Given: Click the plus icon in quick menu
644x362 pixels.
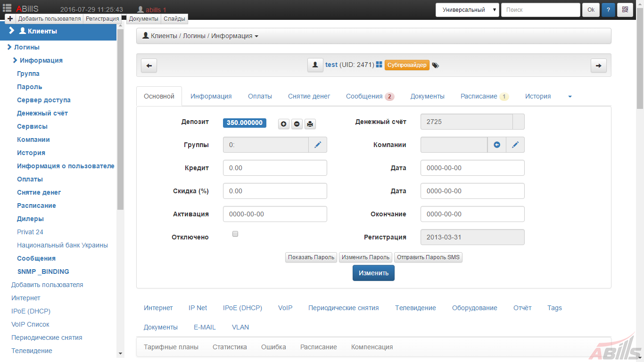Looking at the screenshot, I should (x=10, y=19).
